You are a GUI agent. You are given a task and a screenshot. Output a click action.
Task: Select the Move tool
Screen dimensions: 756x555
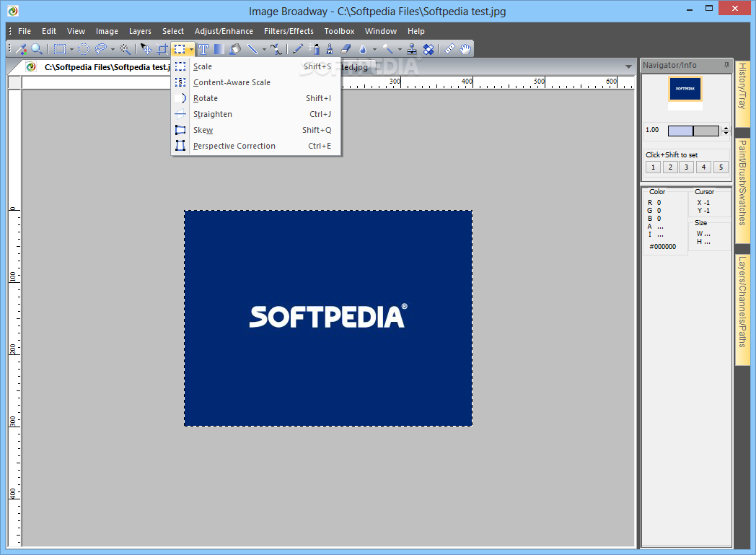146,48
